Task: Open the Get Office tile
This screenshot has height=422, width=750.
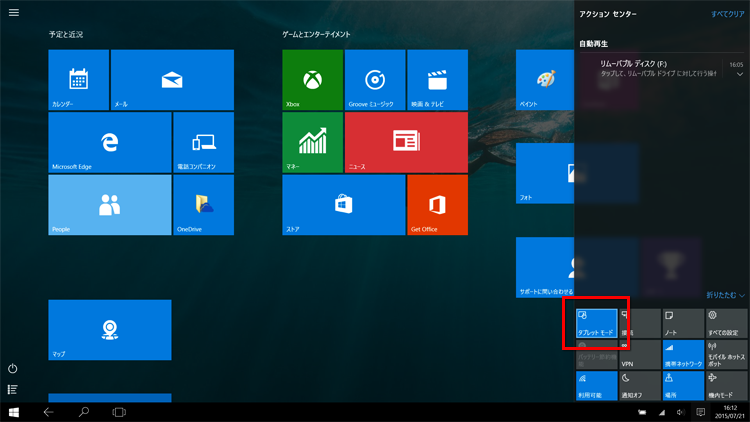Action: (437, 205)
